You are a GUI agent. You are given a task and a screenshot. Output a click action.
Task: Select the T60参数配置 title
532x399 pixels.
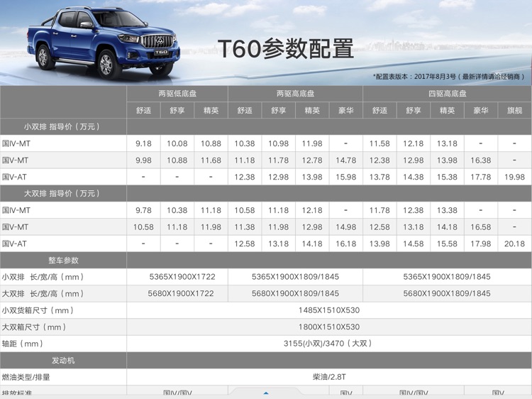[286, 48]
